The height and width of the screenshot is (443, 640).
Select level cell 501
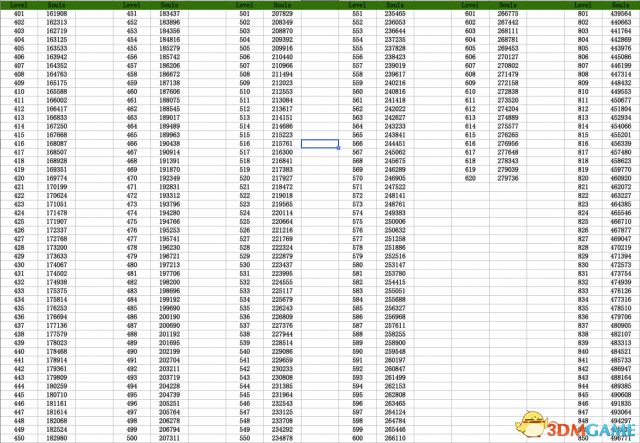coord(244,14)
